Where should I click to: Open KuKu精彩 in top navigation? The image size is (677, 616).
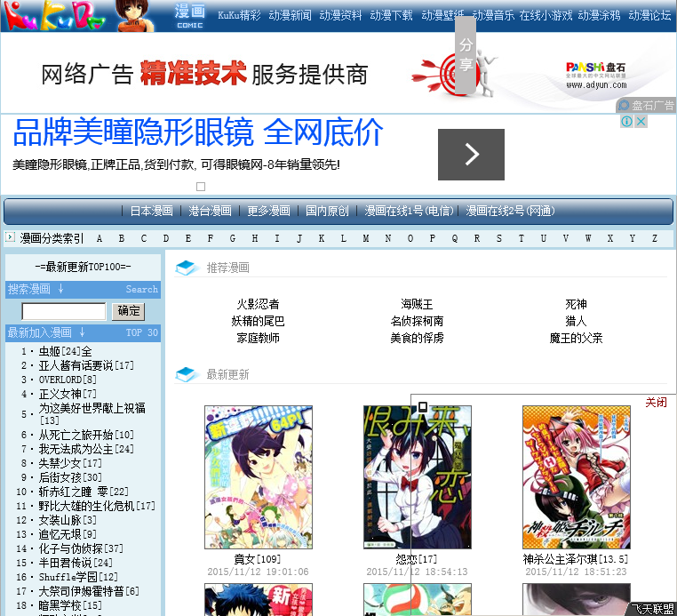click(239, 15)
